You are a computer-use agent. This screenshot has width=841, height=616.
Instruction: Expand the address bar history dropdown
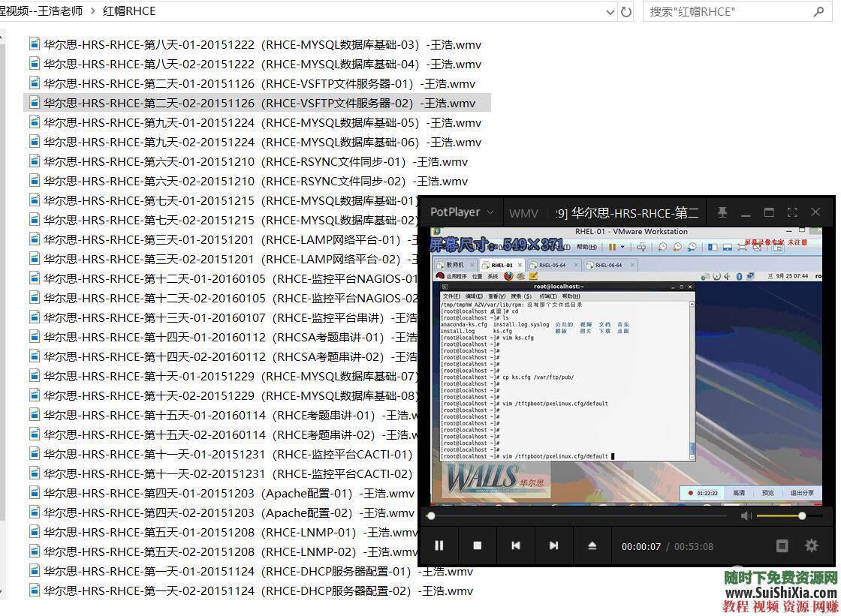click(610, 11)
